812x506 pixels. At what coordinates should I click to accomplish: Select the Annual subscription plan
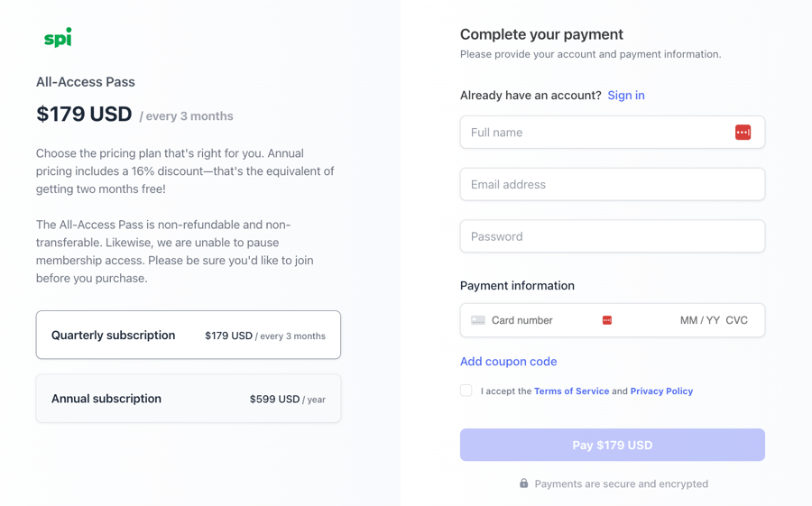(189, 399)
